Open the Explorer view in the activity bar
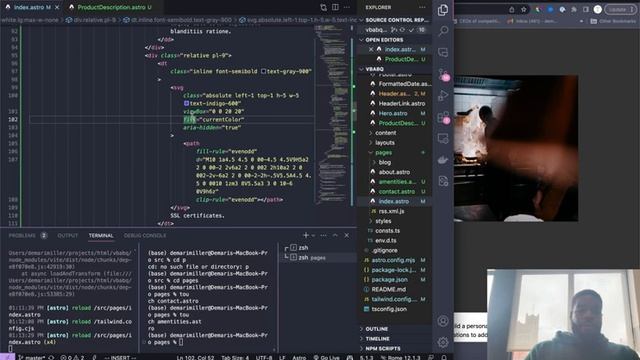Viewport: 640px width, 360px height. pos(443,10)
